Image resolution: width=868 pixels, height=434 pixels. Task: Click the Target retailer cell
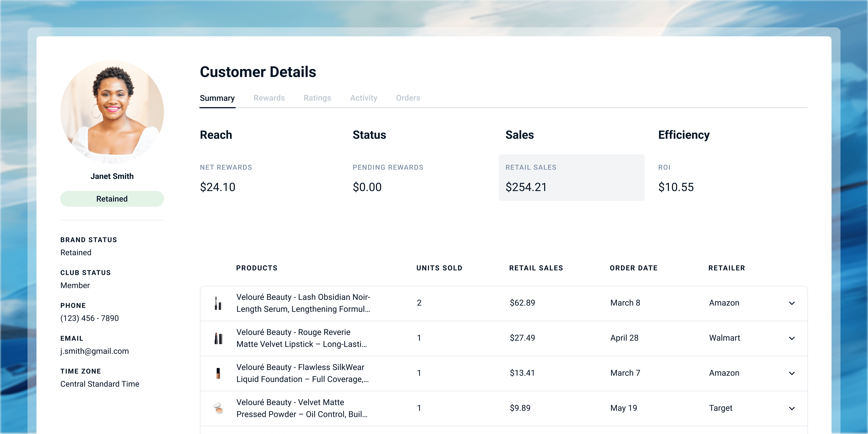(x=720, y=408)
